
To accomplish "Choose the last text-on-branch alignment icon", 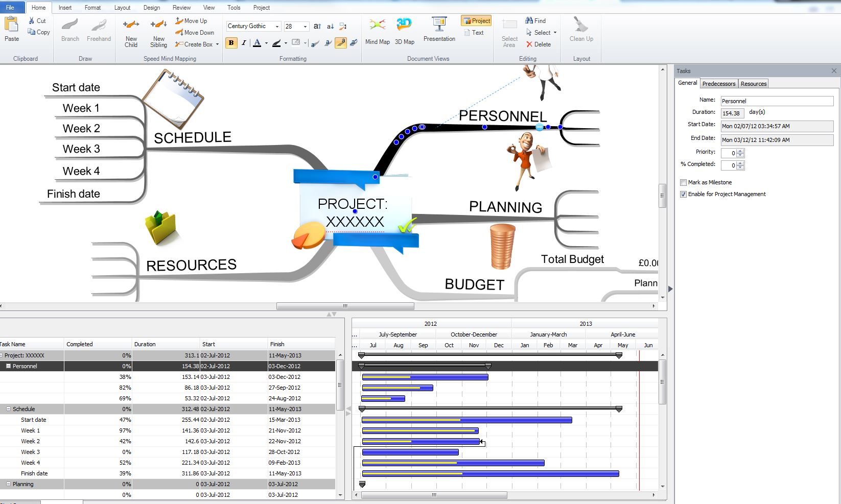I will click(354, 43).
